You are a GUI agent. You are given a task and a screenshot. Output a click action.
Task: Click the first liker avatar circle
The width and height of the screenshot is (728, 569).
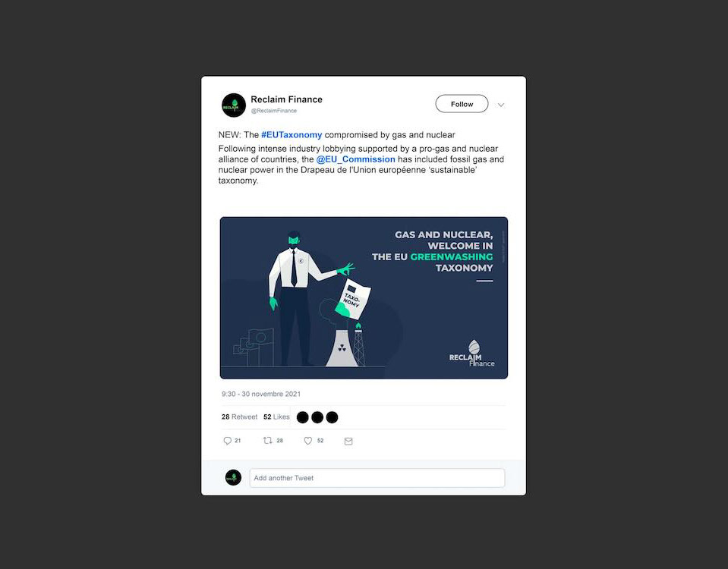302,417
